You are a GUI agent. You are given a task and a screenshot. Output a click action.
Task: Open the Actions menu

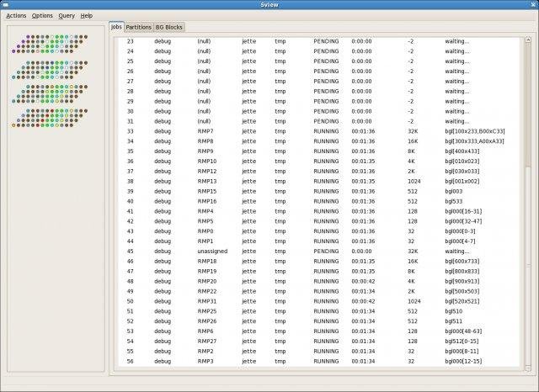coord(16,15)
